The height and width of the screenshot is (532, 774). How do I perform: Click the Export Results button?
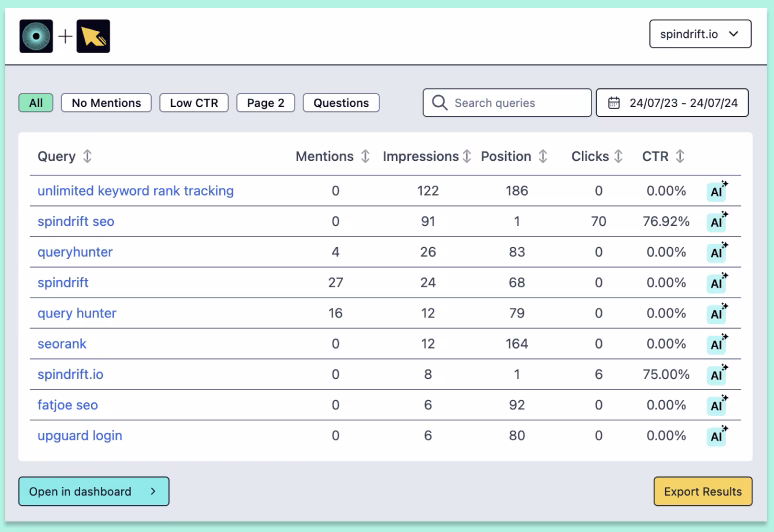[703, 491]
